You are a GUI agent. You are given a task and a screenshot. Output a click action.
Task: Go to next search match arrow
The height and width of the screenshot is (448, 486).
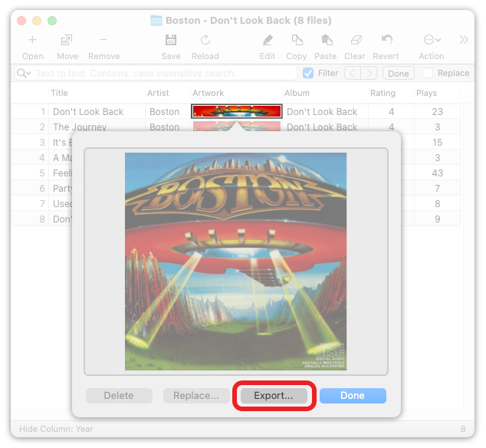369,73
